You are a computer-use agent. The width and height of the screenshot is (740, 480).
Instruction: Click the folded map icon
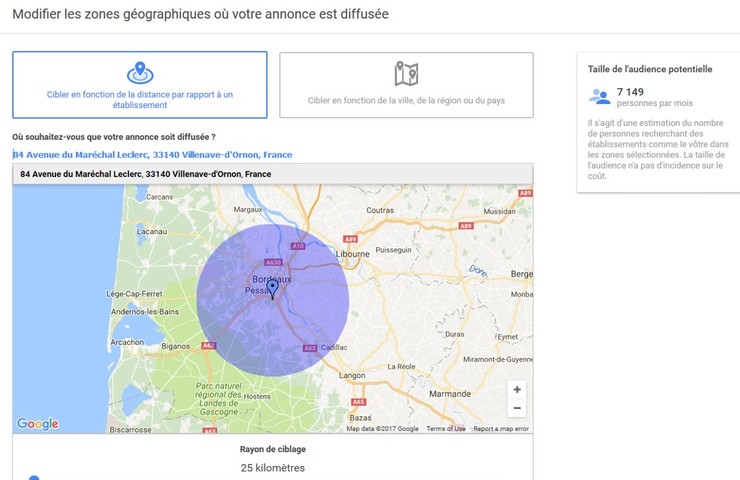(x=406, y=74)
